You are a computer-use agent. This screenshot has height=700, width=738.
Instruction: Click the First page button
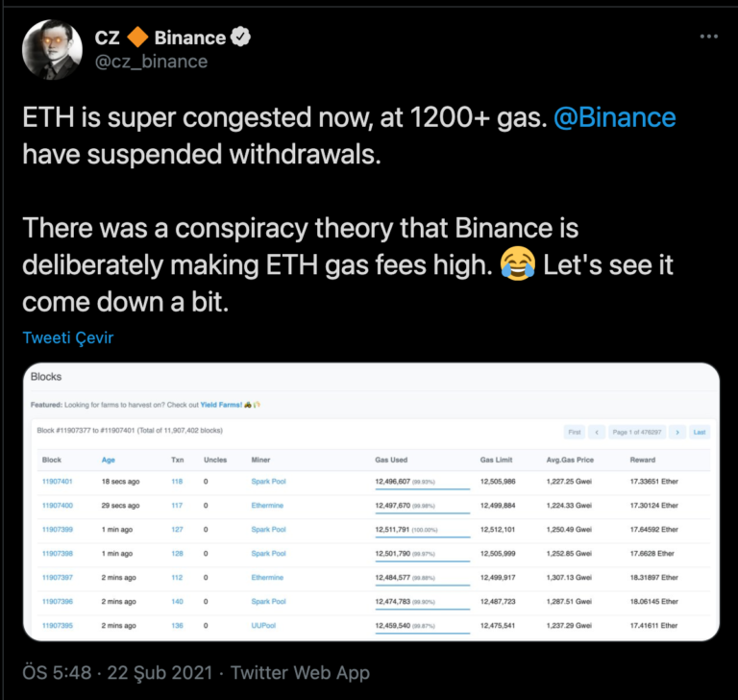coord(575,432)
